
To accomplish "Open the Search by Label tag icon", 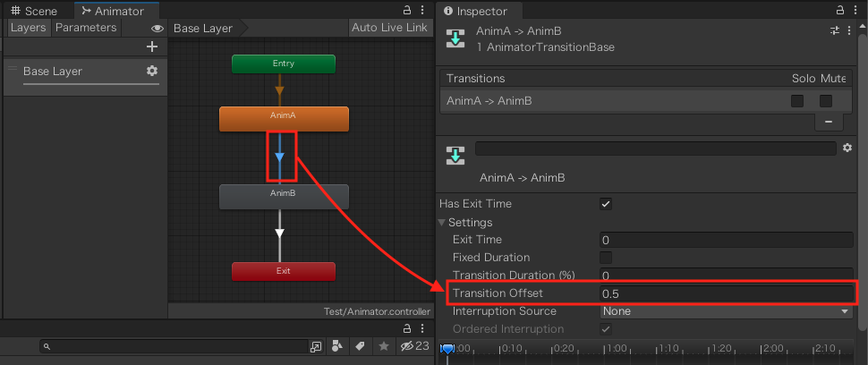I will [x=361, y=346].
